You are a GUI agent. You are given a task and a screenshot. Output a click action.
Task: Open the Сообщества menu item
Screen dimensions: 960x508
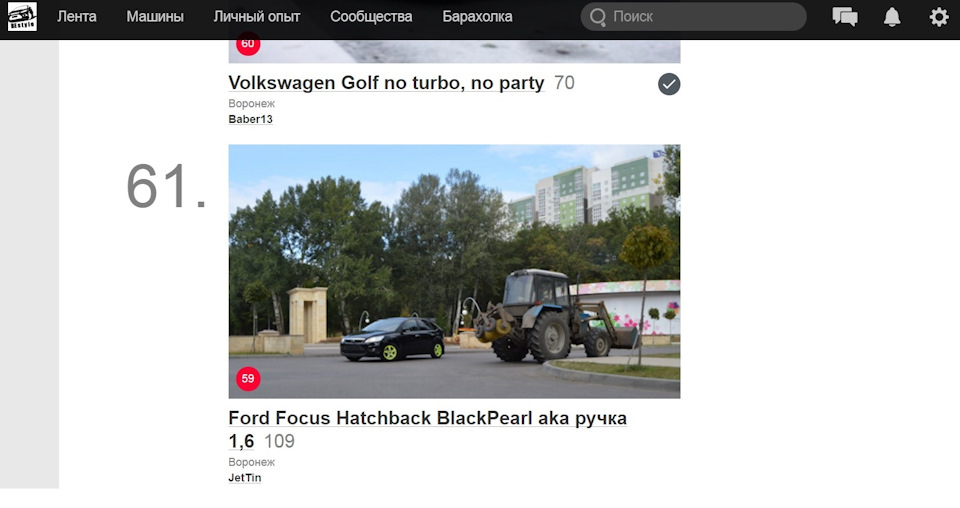pyautogui.click(x=371, y=17)
